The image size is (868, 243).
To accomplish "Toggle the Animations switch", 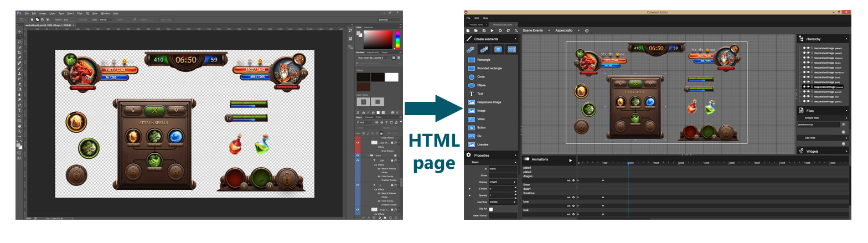I will 526,159.
